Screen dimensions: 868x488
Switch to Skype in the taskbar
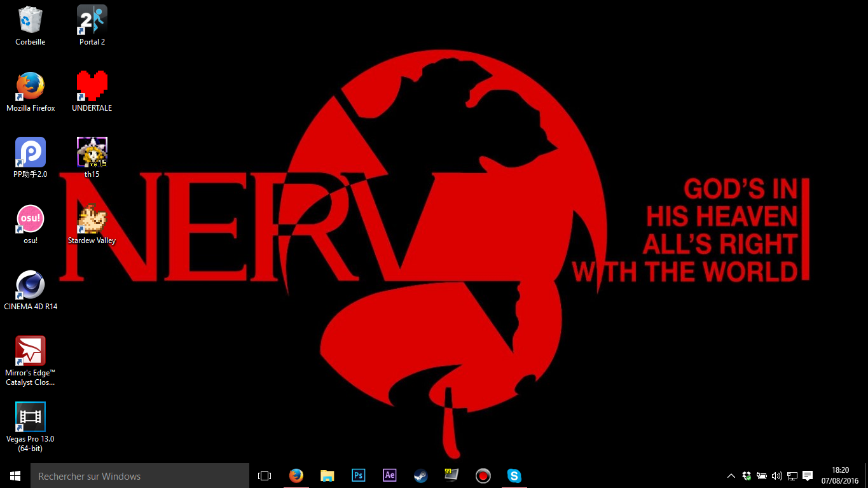514,475
